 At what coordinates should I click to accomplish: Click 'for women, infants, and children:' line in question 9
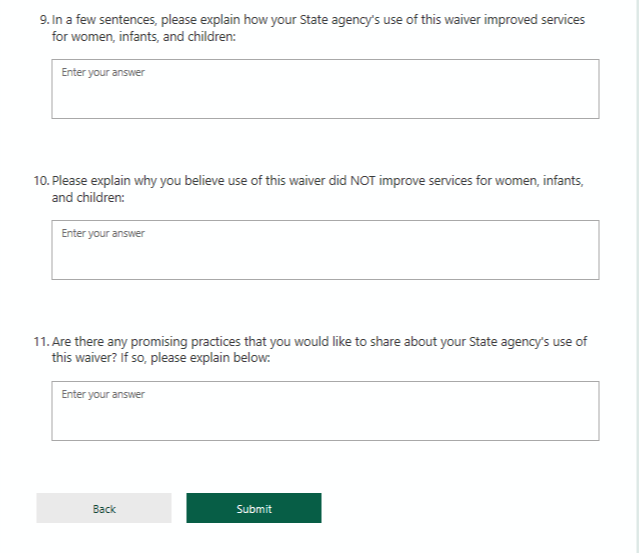[x=145, y=36]
